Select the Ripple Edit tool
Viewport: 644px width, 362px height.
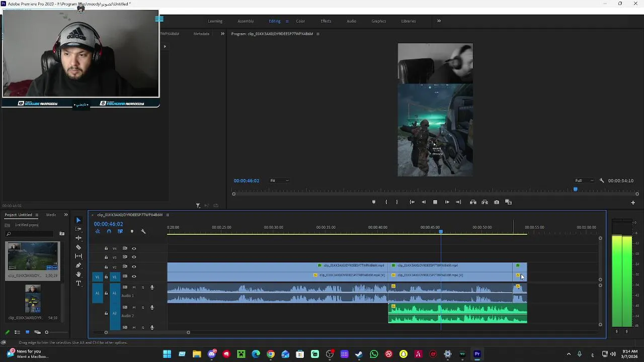click(x=78, y=238)
